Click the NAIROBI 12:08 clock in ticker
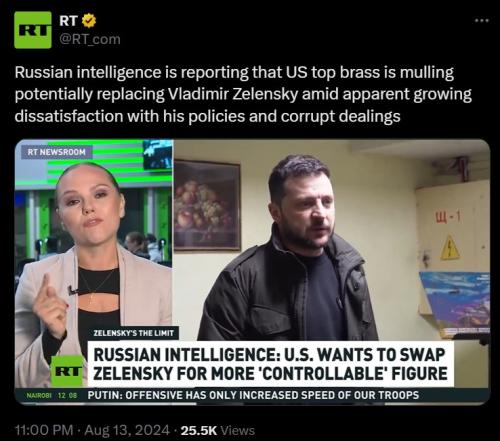Screen dimensions: 500x441 [x=52, y=395]
